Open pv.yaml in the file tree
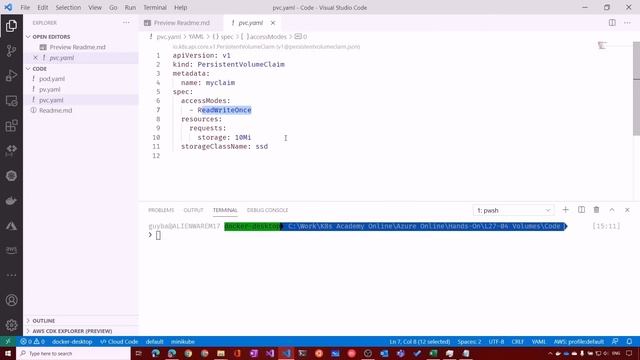The image size is (640, 360). (50, 89)
